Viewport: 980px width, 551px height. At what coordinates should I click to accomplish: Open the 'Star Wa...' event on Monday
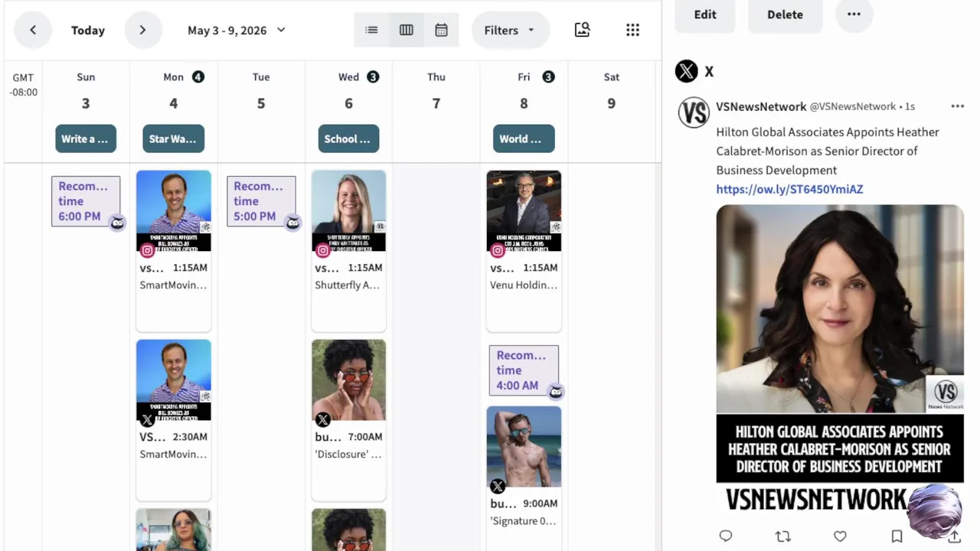coord(173,139)
